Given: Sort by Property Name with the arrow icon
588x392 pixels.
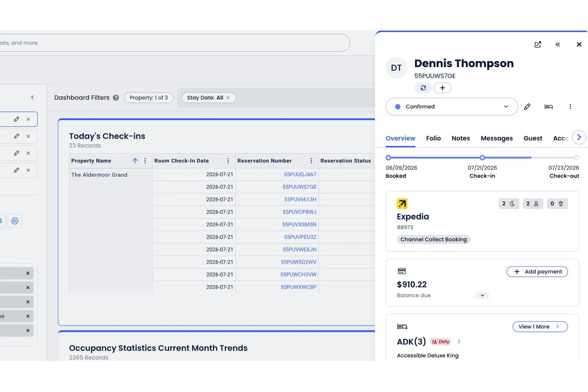Looking at the screenshot, I should click(135, 161).
